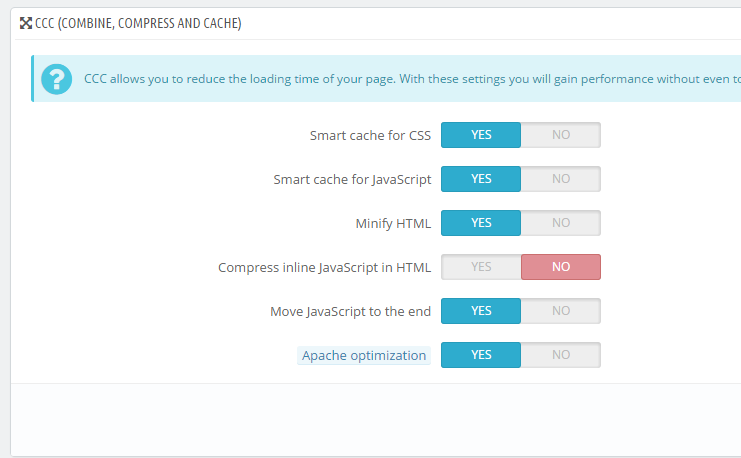741x458 pixels.
Task: Disable Minify HTML with NO
Action: pos(560,223)
